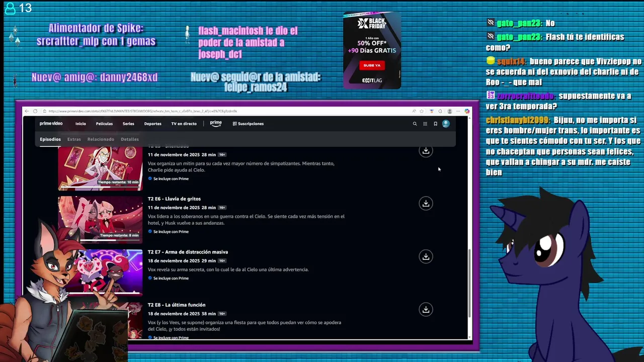Click SUBE YA button in ExitLag ad
Screen dimensions: 644x362
372,65
